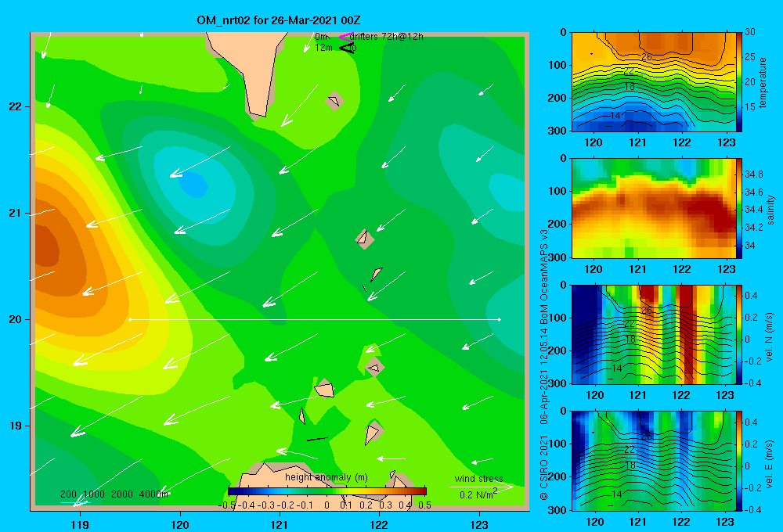Select the island near 121.9E, 20.8N

tap(365, 239)
